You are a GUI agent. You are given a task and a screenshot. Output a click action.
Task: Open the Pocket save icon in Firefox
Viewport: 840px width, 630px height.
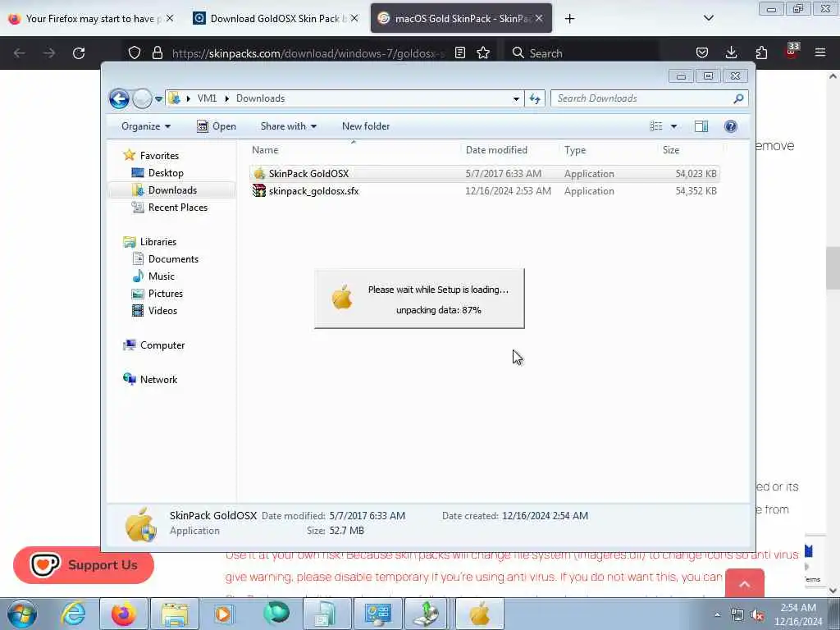702,52
